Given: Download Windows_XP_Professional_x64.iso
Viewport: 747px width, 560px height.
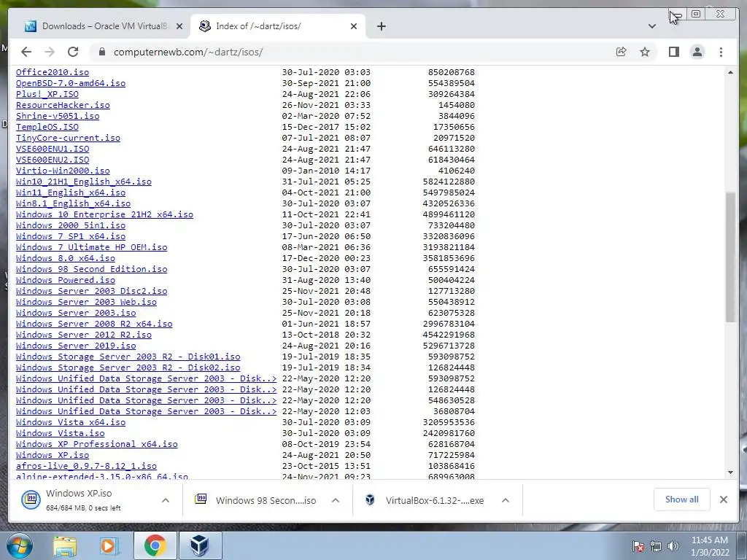Looking at the screenshot, I should pyautogui.click(x=97, y=444).
